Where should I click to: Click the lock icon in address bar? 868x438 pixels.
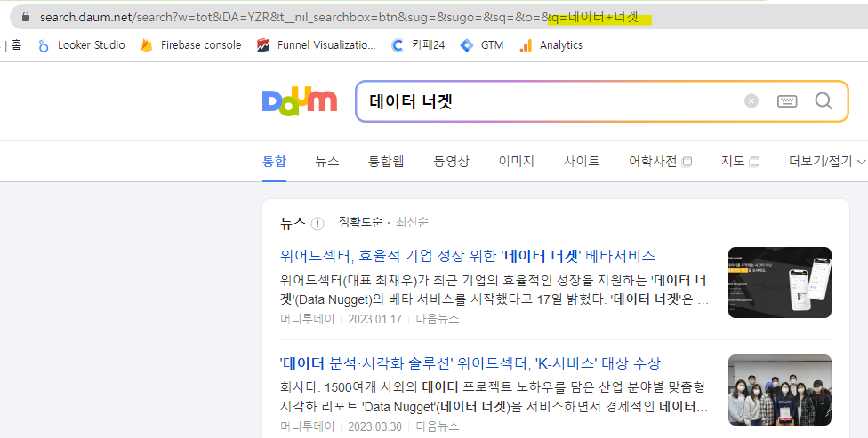tap(26, 17)
